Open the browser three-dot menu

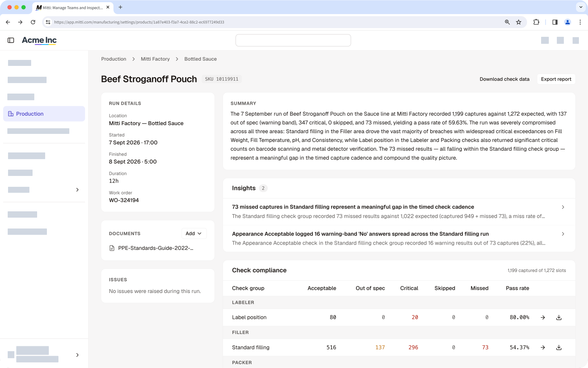pyautogui.click(x=580, y=22)
